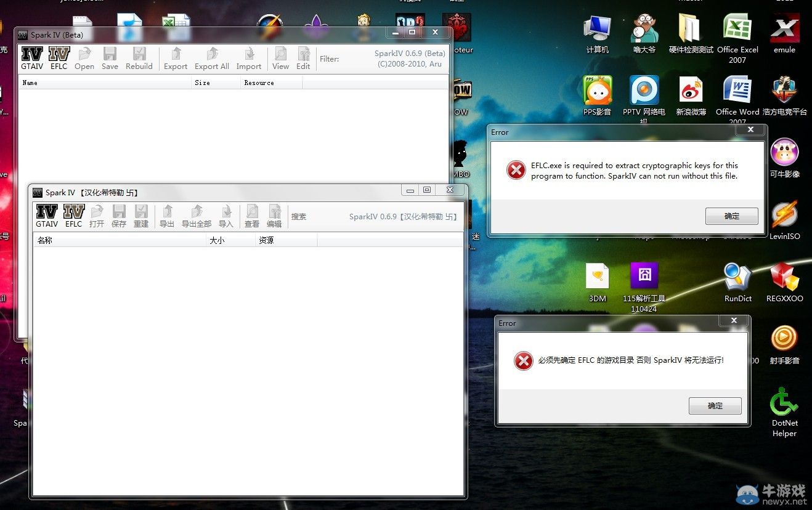Screen dimensions: 812x510
Task: Close the English EFLC.exe error dialog
Action: point(750,129)
